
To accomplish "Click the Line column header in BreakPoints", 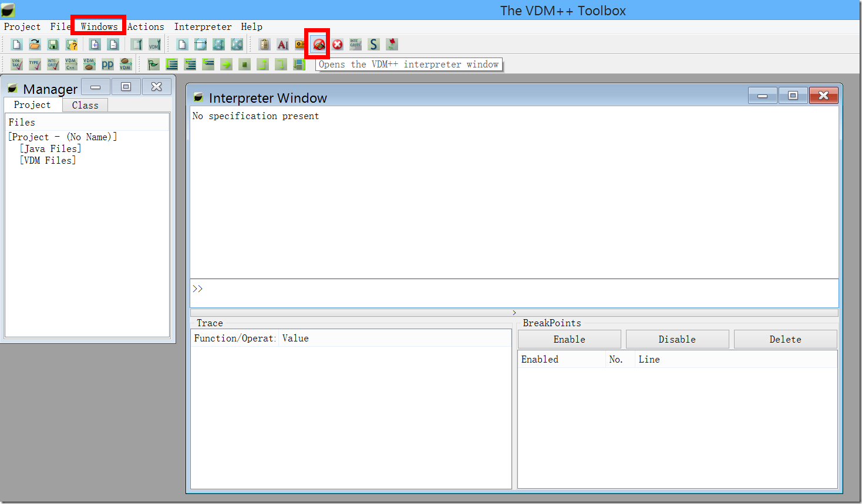I will [736, 359].
